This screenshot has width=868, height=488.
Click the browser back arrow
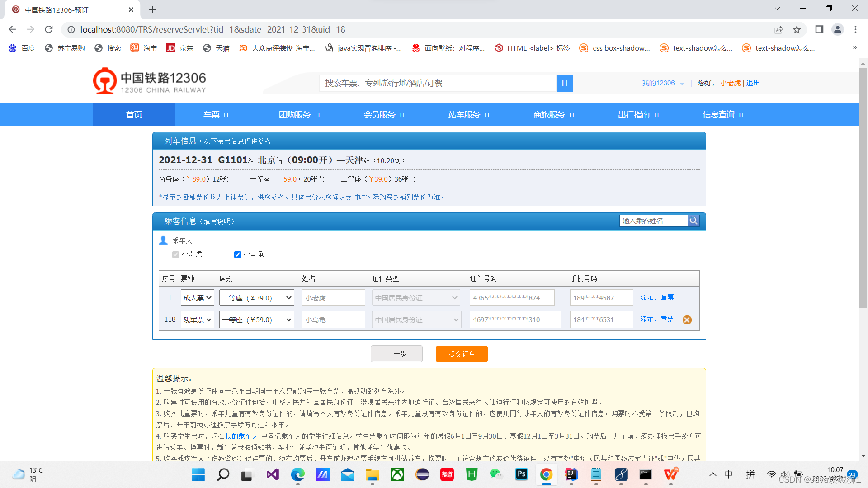coord(12,29)
